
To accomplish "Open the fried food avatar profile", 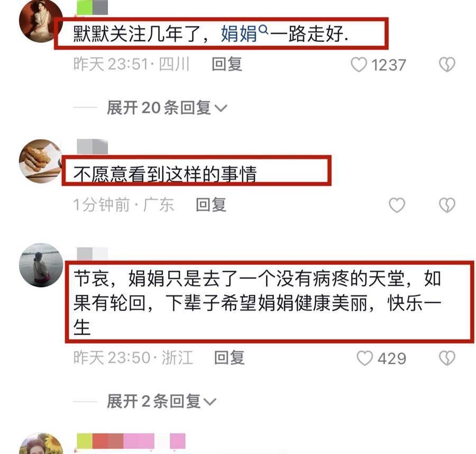I will (41, 161).
